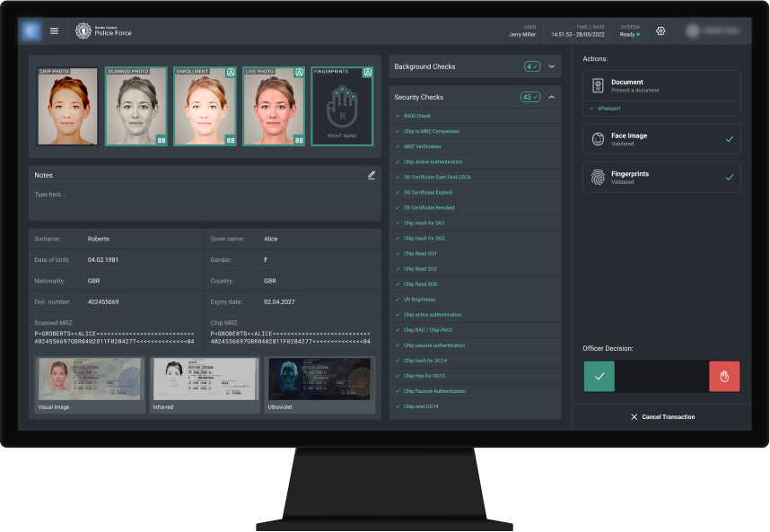Click the Police Force crest logo
This screenshot has height=532, width=770.
83,31
